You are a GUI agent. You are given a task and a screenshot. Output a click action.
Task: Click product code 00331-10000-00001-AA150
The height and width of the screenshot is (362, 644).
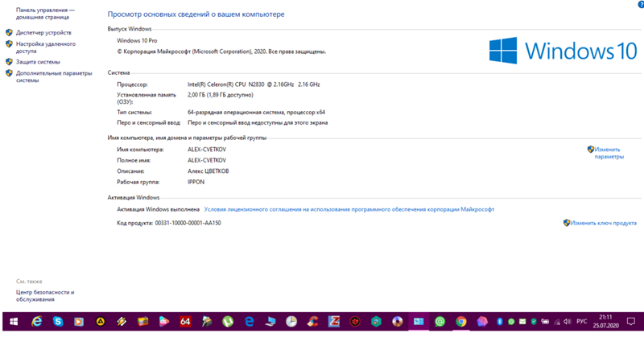point(188,223)
